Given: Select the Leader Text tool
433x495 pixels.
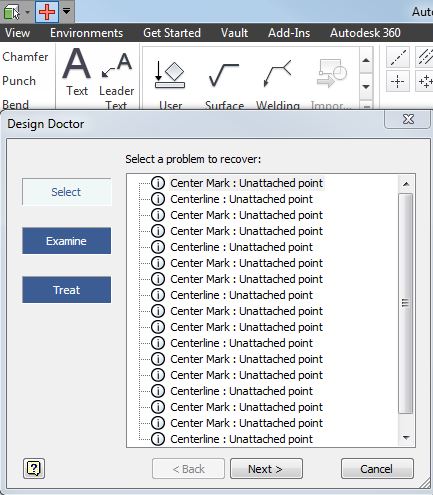Looking at the screenshot, I should click(117, 80).
